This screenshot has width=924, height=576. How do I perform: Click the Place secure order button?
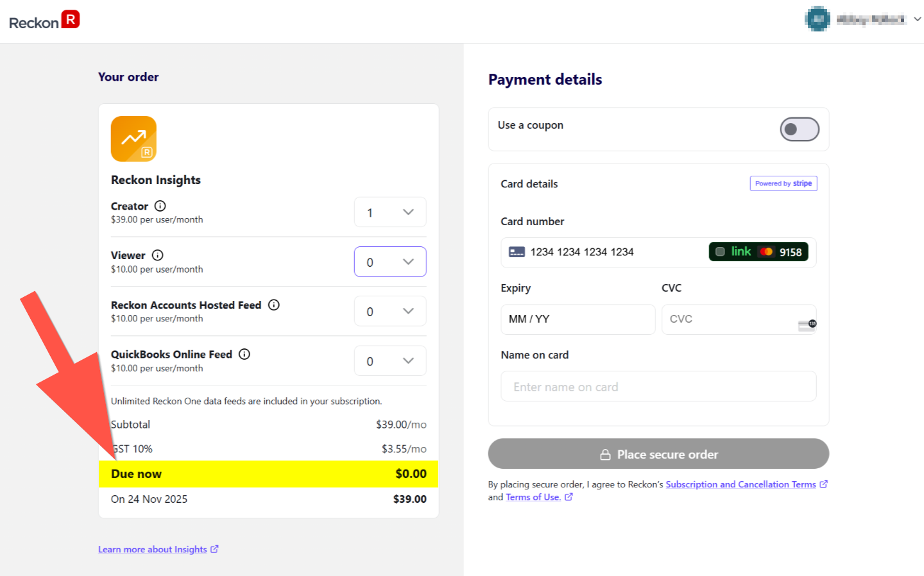tap(658, 454)
